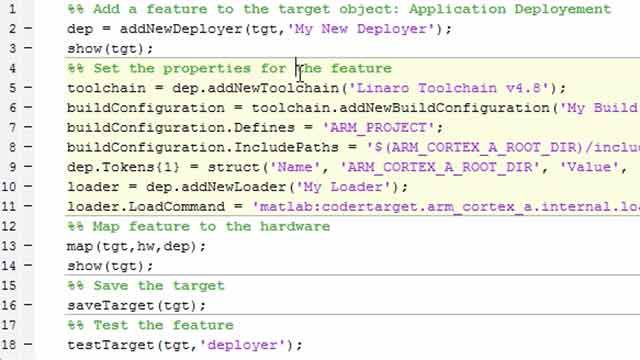Click the string 'Linaro Toolchain v4.8'
Image resolution: width=640 pixels, height=360 pixels.
click(449, 88)
